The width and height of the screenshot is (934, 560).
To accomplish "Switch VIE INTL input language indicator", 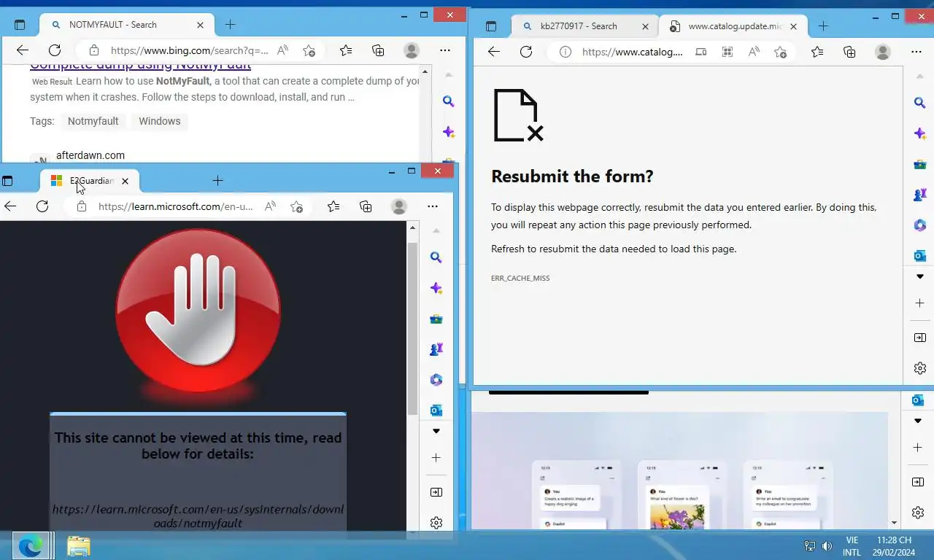I will tap(852, 546).
